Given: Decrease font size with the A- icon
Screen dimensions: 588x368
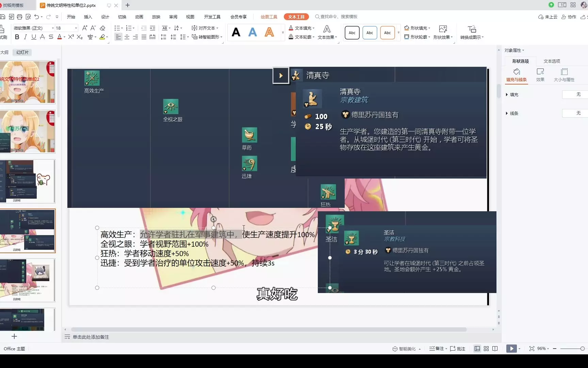Looking at the screenshot, I should pyautogui.click(x=93, y=28).
